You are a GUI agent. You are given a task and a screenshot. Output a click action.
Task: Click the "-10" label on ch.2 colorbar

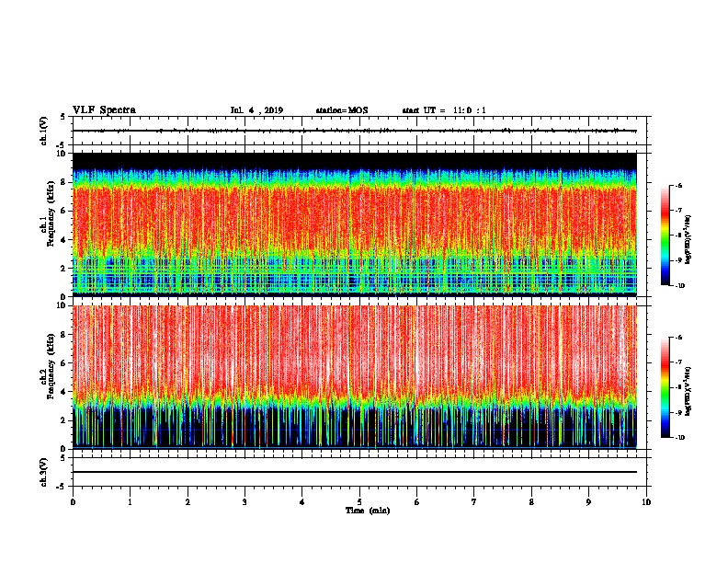coord(679,438)
